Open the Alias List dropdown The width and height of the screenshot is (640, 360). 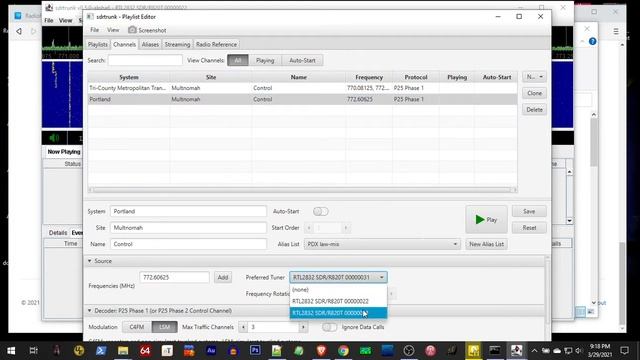tap(382, 244)
